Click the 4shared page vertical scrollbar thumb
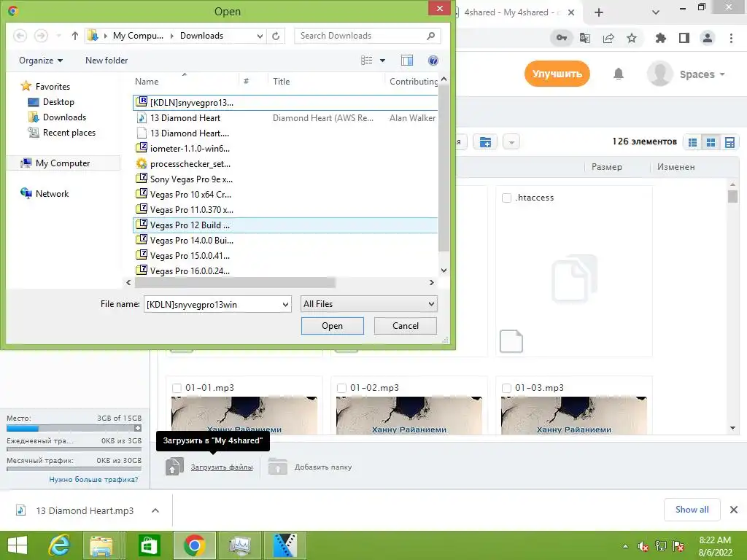747x560 pixels. 732,196
